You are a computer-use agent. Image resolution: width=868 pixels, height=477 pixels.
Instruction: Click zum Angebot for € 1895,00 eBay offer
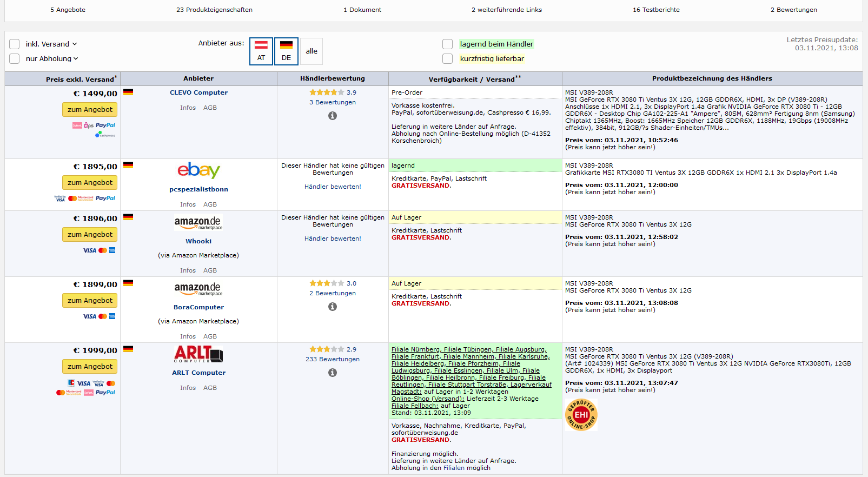coord(90,182)
